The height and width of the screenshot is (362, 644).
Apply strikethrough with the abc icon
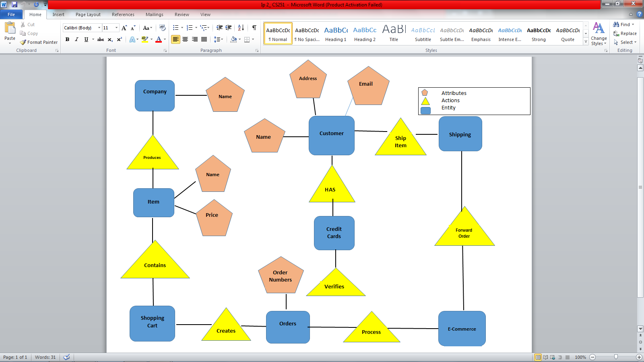pos(101,39)
